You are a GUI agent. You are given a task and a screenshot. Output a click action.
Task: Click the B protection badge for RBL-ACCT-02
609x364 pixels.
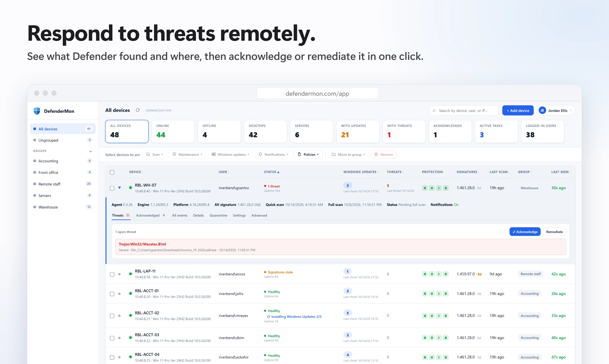coord(445,316)
